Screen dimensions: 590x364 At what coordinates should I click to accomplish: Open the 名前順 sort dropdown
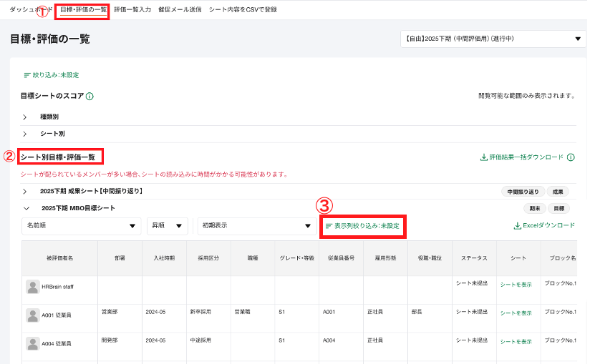tap(82, 226)
